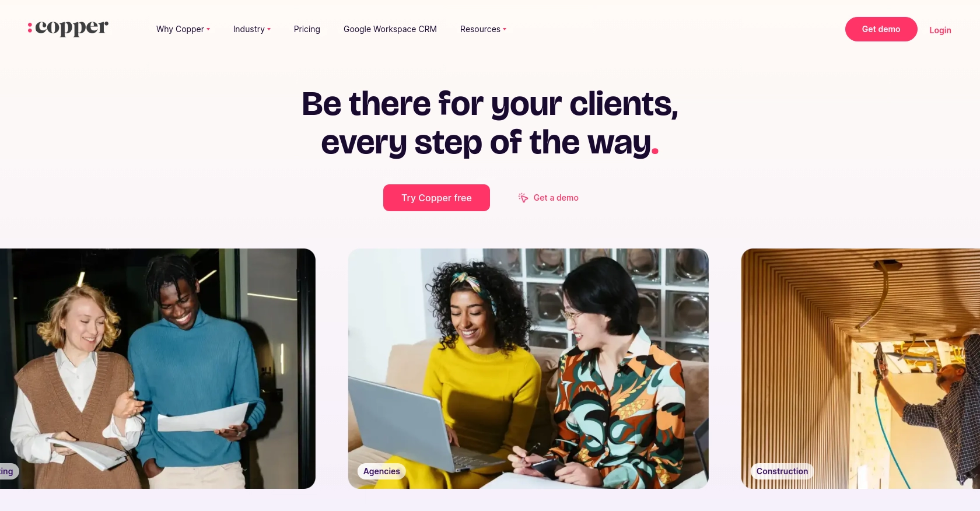980x511 pixels.
Task: Click the Copper logo
Action: pyautogui.click(x=68, y=28)
